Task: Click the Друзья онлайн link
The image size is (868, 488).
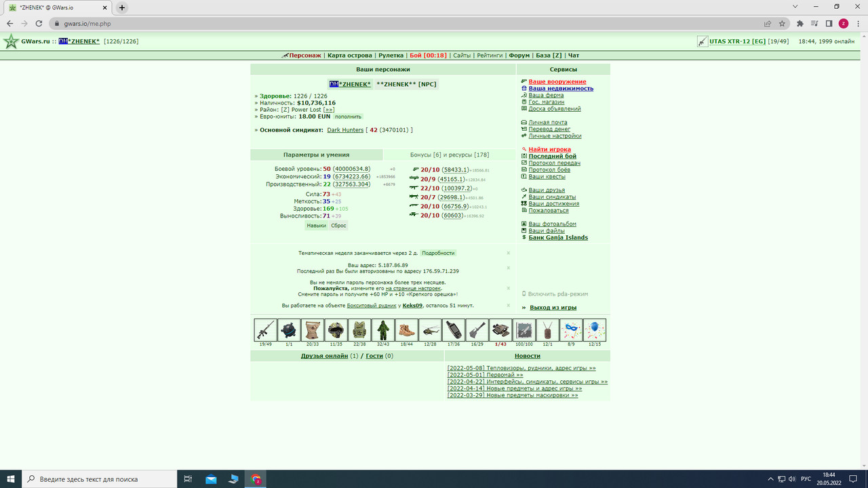Action: (324, 356)
